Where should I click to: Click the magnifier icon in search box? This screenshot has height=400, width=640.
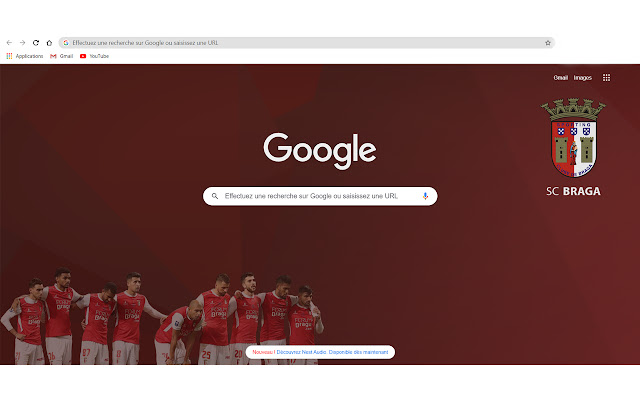[215, 196]
